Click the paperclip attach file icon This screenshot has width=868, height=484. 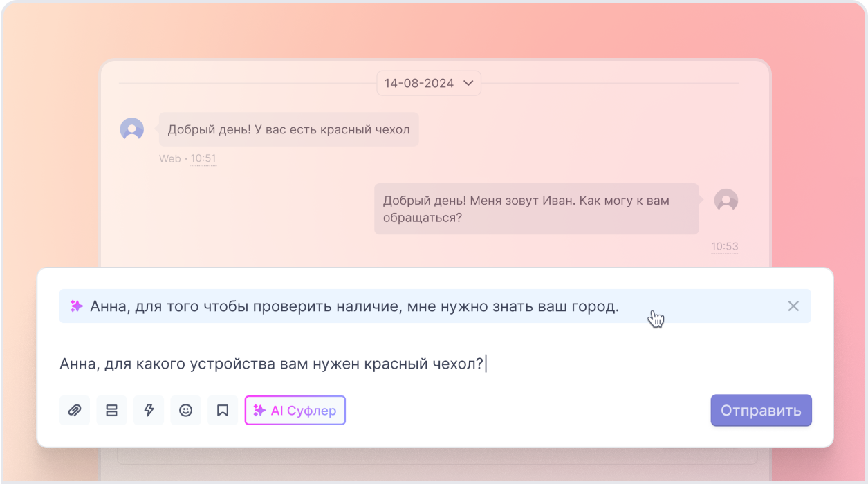click(x=75, y=410)
